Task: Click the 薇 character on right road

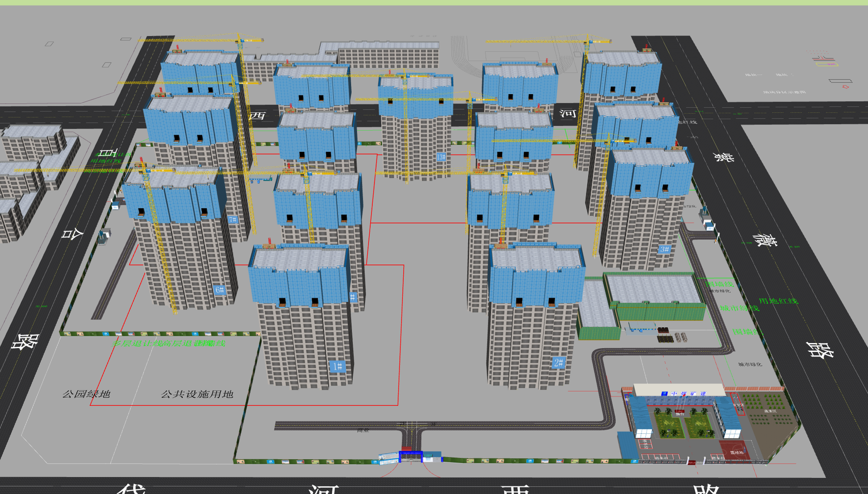Action: [765, 239]
